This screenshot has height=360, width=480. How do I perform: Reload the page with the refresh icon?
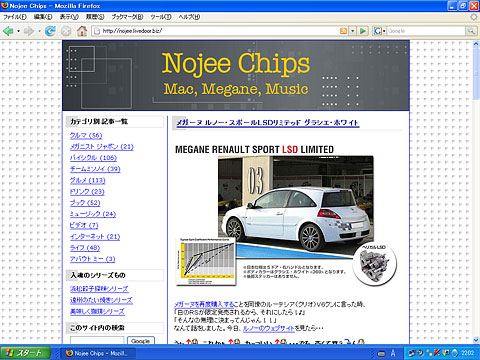tap(50, 31)
